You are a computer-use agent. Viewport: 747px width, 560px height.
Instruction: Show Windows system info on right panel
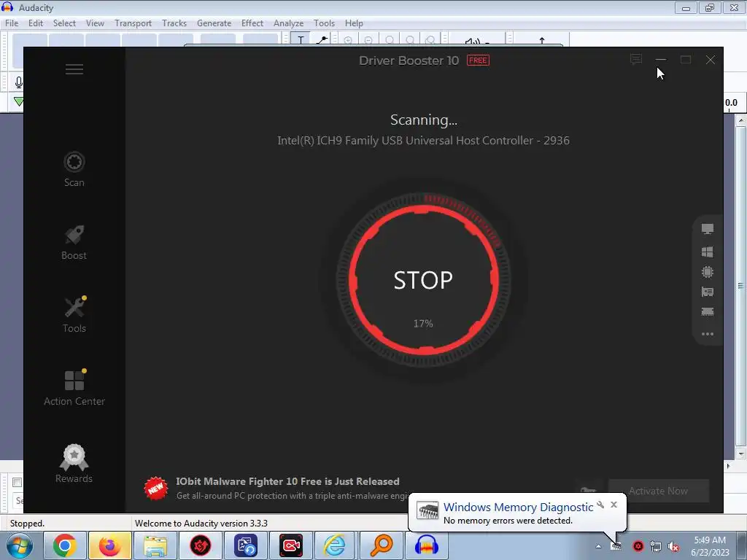(708, 252)
